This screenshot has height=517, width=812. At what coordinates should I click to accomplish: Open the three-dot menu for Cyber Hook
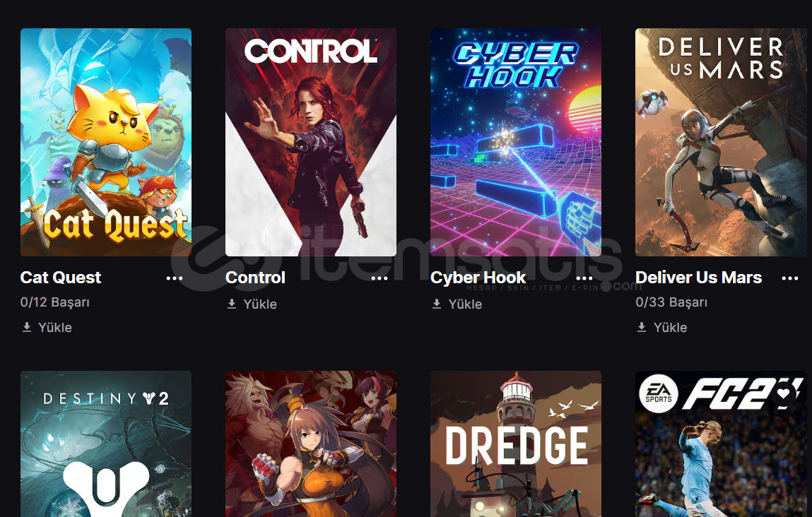point(584,278)
